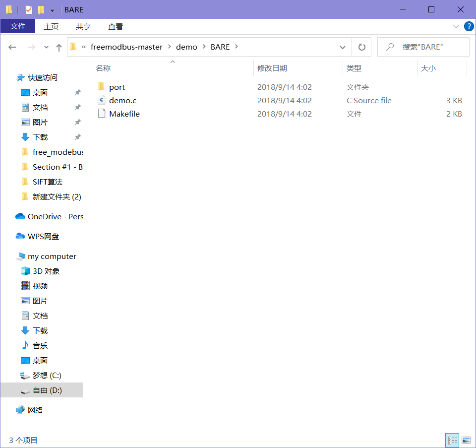Collapse the ribbon with the chevron
The width and height of the screenshot is (476, 448).
point(456,26)
